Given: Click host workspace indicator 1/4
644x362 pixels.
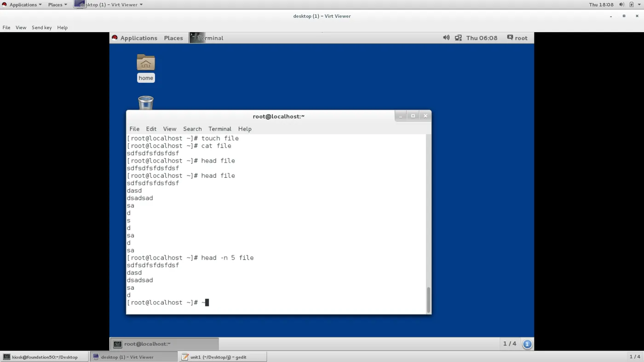Looking at the screenshot, I should [x=634, y=357].
